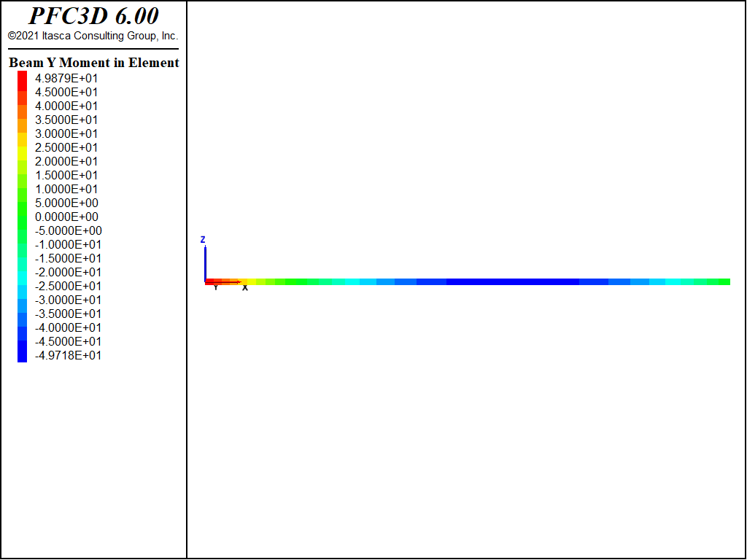Click the green segment at the beam's right end

point(724,282)
